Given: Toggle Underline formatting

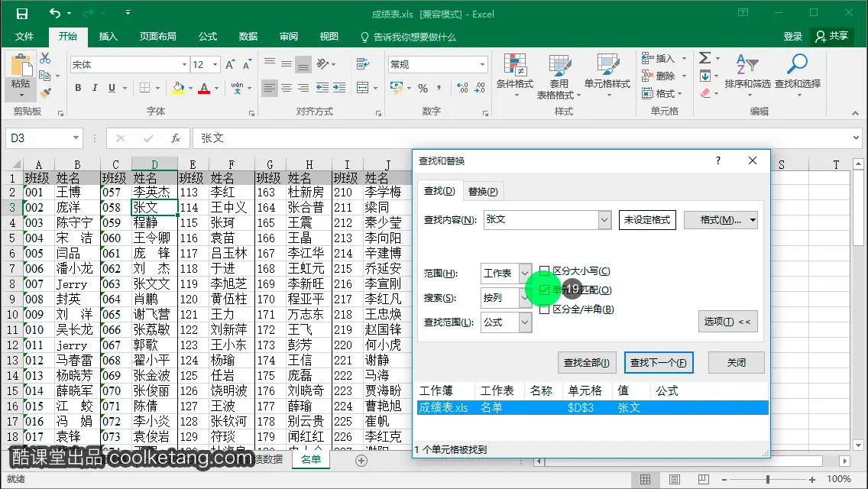Looking at the screenshot, I should click(x=112, y=88).
